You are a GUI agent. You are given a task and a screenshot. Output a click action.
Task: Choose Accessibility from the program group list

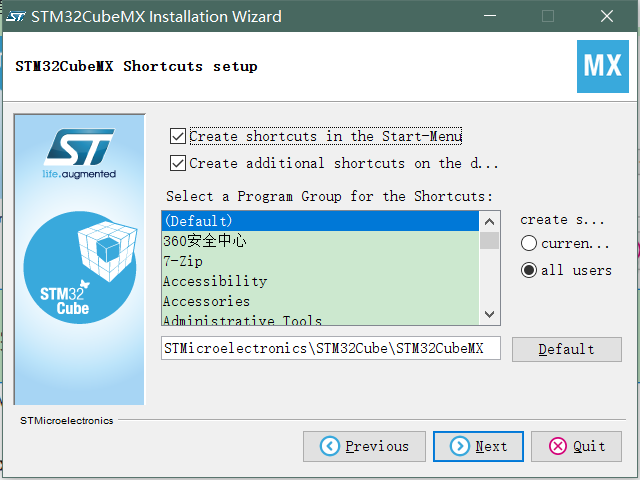(320, 281)
